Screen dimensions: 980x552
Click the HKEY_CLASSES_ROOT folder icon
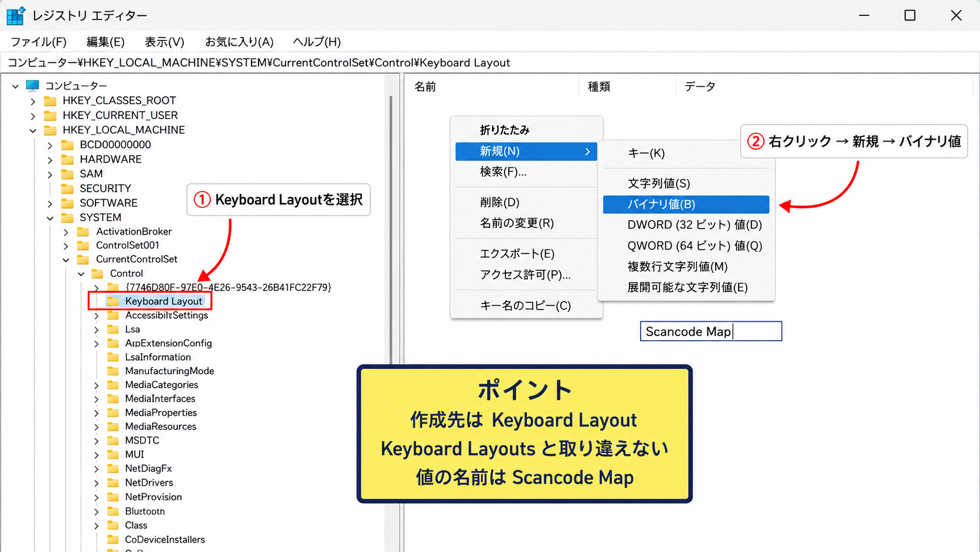point(50,101)
